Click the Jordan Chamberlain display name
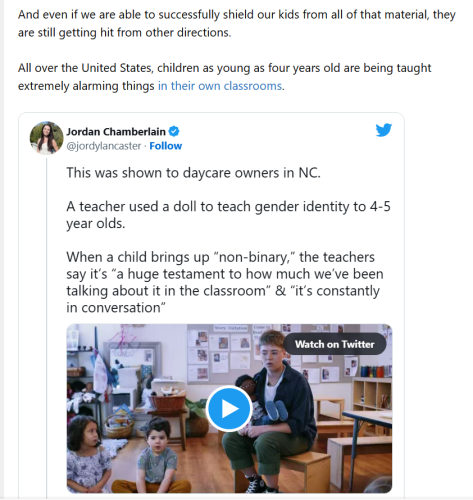 116,132
